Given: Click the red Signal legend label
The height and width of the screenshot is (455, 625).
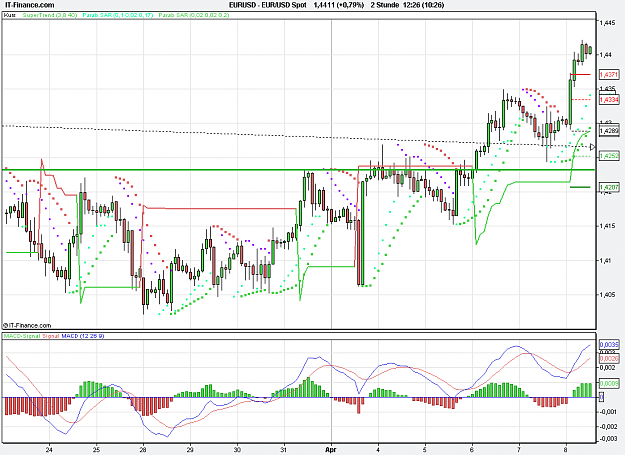Looking at the screenshot, I should pyautogui.click(x=51, y=336).
